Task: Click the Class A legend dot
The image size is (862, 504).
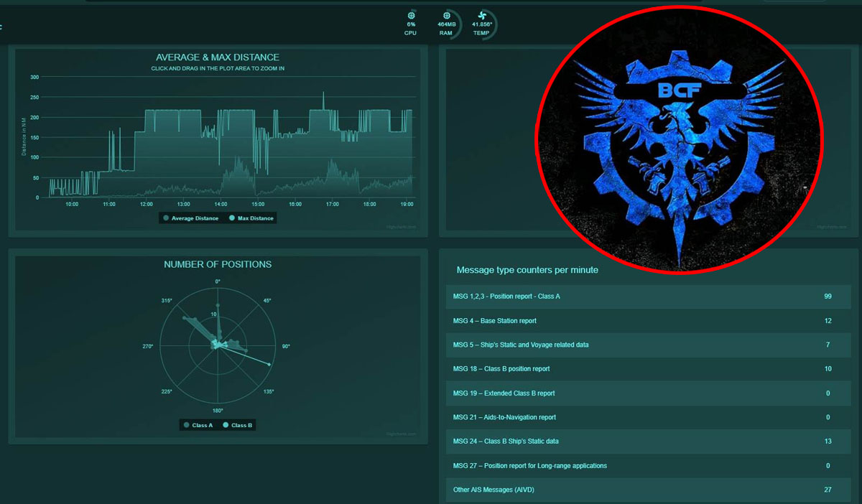Action: [x=187, y=425]
